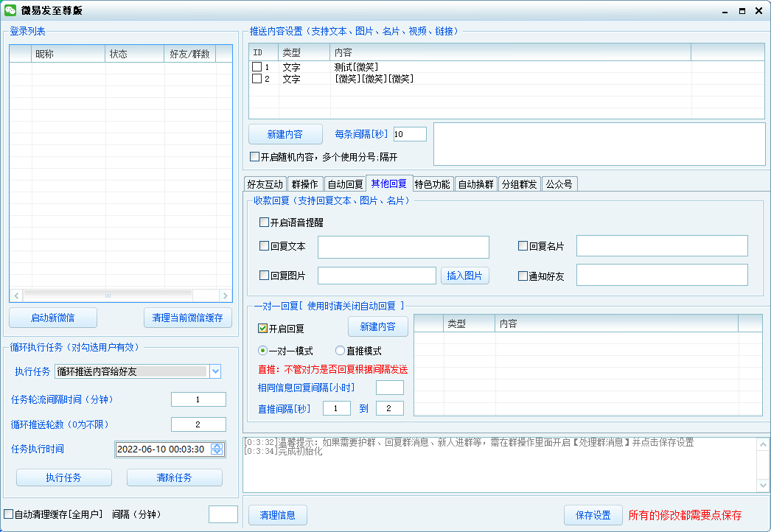This screenshot has height=532, width=771.
Task: Click the WeChat app icon in title bar
Action: 10,10
